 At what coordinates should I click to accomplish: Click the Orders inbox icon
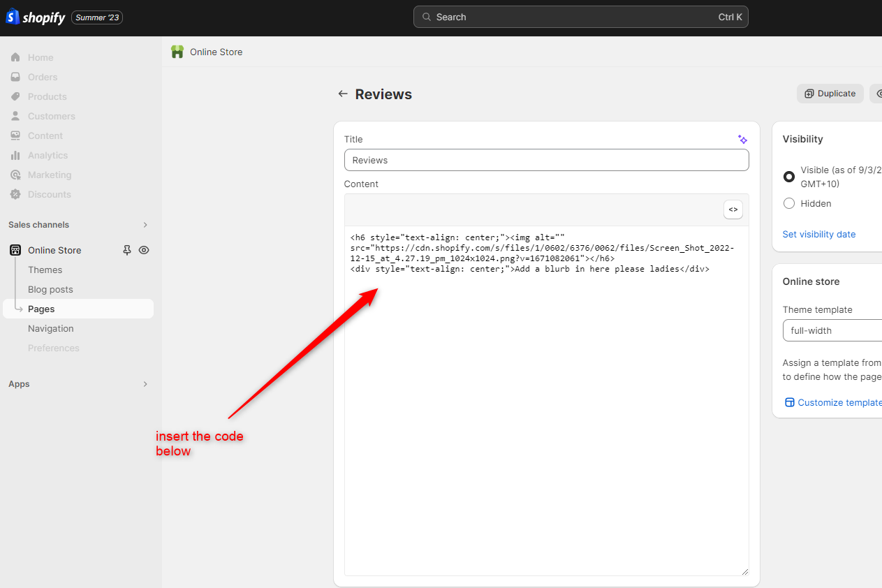click(15, 77)
